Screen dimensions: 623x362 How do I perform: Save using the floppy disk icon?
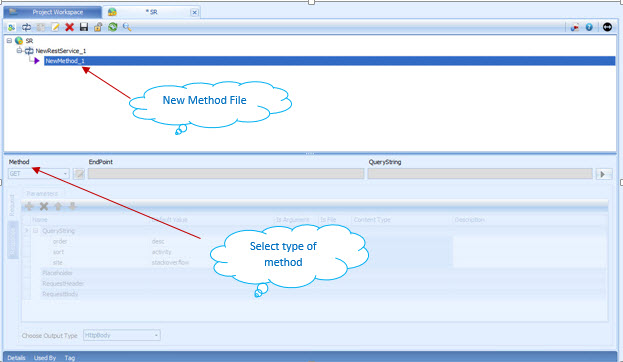(84, 27)
